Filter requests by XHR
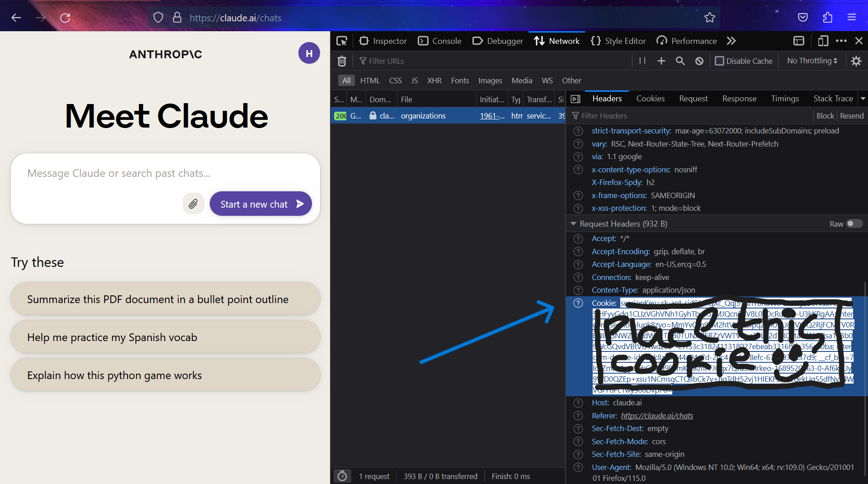This screenshot has width=868, height=484. 434,81
